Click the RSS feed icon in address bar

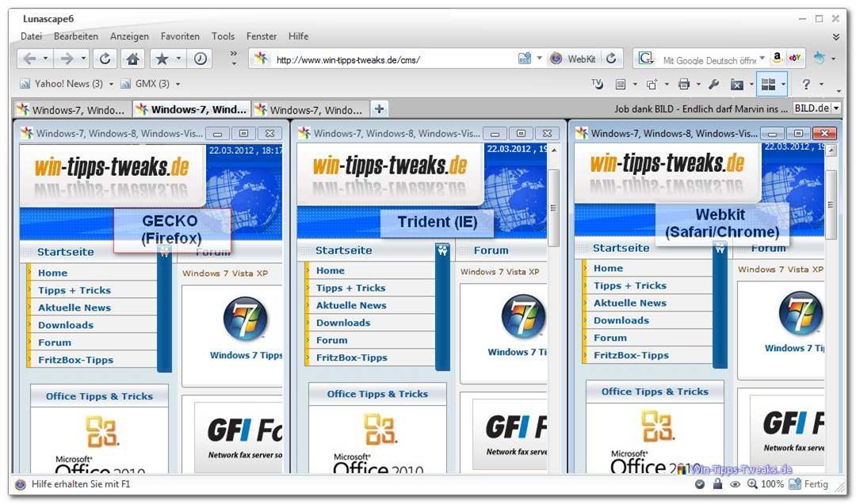pyautogui.click(x=525, y=59)
